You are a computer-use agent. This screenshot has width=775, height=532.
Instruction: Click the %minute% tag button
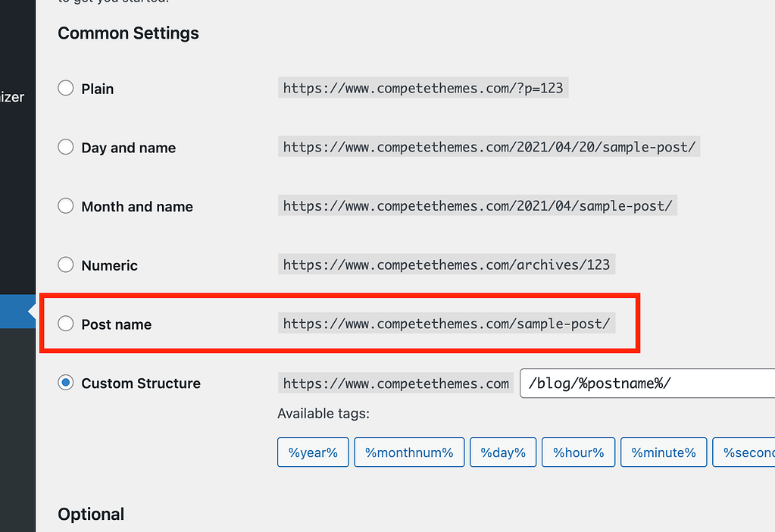point(664,452)
